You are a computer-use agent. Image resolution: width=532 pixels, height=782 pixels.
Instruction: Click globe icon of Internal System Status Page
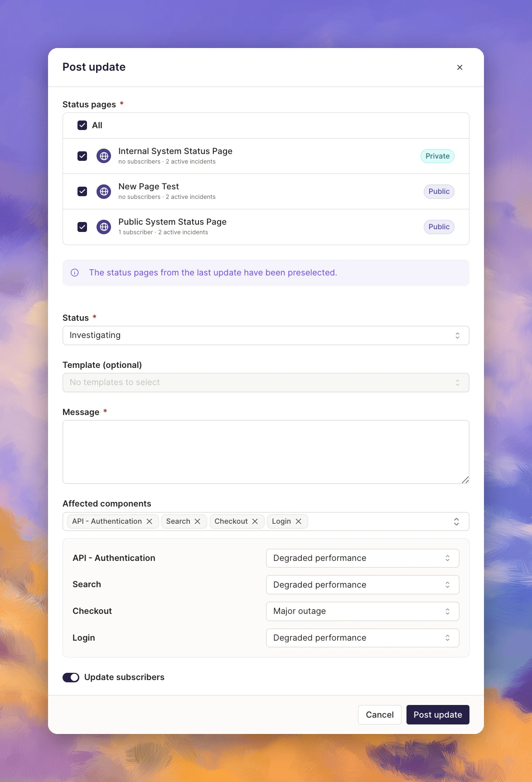tap(104, 156)
